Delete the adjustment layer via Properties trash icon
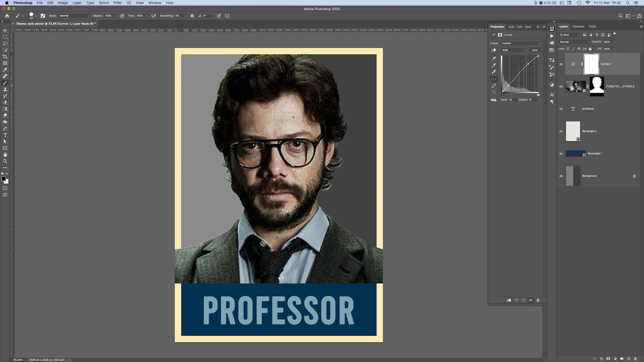644x362 pixels. pyautogui.click(x=538, y=300)
